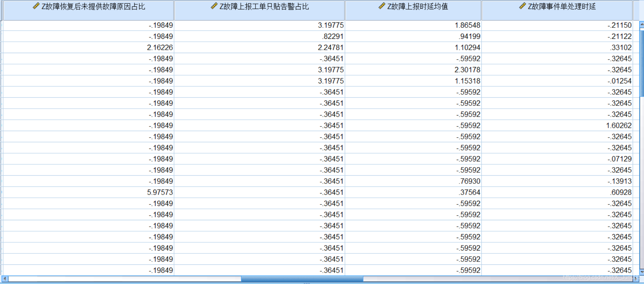Viewport: 644px width, 284px height.
Task: Pick the cell showing 1.15318
Action: pyautogui.click(x=413, y=81)
